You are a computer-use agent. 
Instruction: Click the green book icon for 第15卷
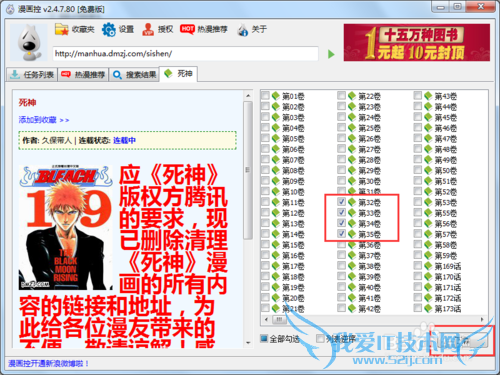click(276, 245)
